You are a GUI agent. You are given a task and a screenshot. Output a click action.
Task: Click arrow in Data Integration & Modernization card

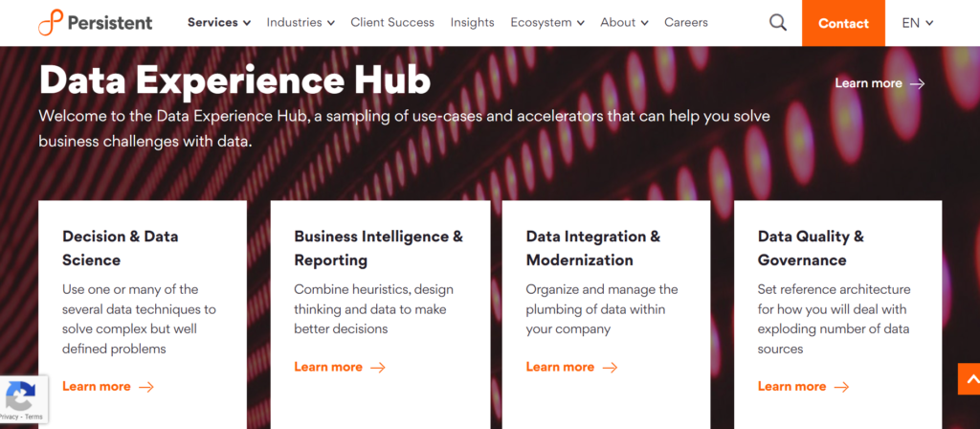click(x=610, y=367)
